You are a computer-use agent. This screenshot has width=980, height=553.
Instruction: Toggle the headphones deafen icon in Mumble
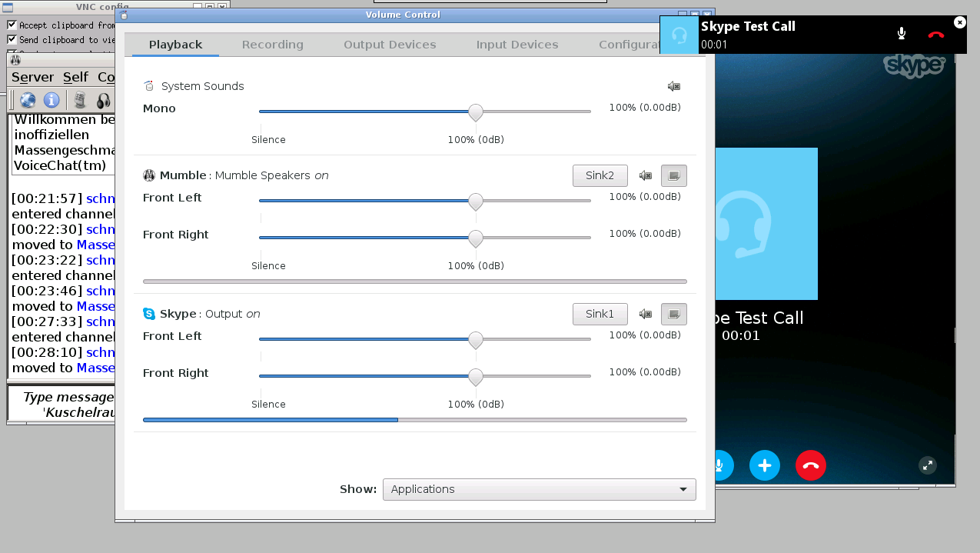pyautogui.click(x=104, y=100)
